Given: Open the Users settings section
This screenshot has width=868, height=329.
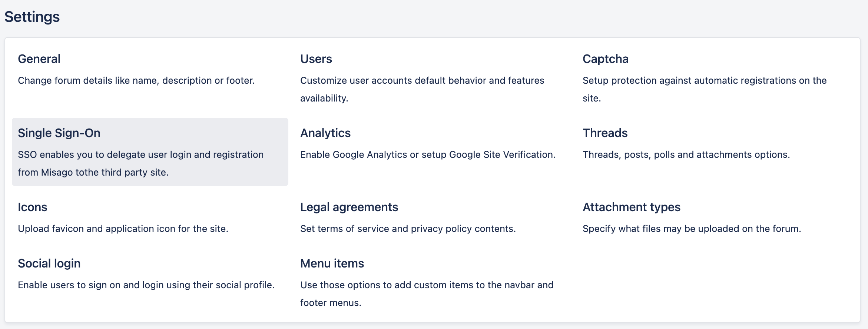Looking at the screenshot, I should [316, 59].
